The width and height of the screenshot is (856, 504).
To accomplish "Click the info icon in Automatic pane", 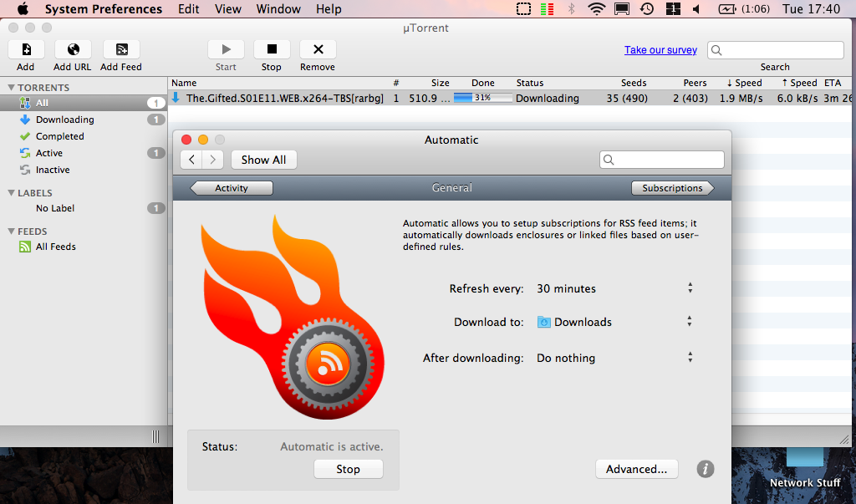I will 706,469.
